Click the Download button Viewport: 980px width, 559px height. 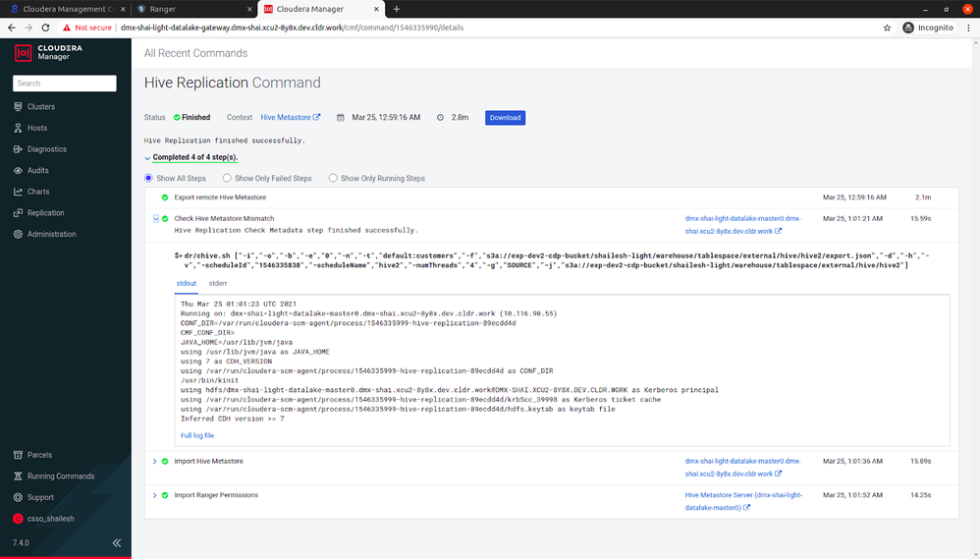click(505, 118)
